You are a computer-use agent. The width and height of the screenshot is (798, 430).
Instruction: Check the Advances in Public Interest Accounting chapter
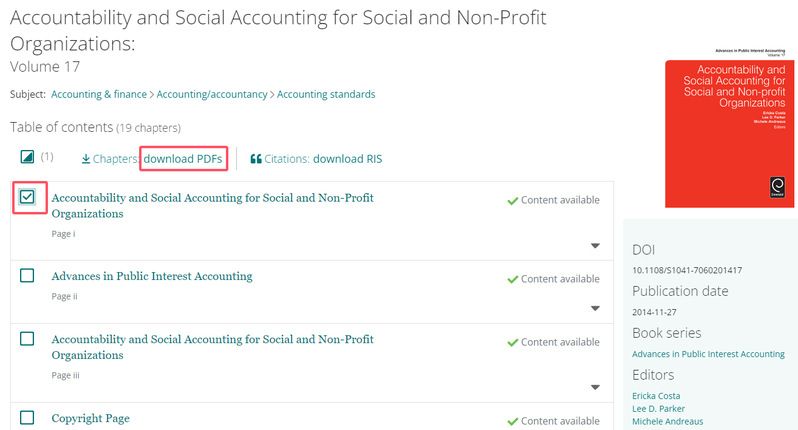coord(27,275)
